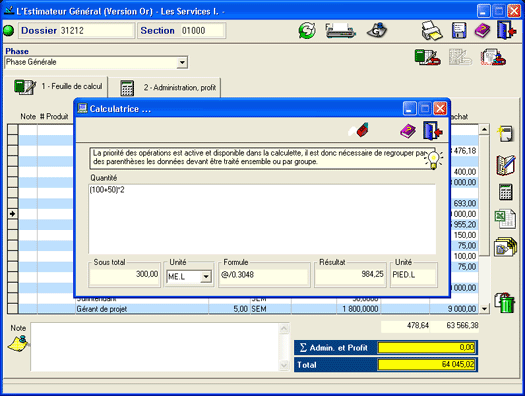Click the Note box scroll down arrow
This screenshot has height=396, width=525.
284,365
